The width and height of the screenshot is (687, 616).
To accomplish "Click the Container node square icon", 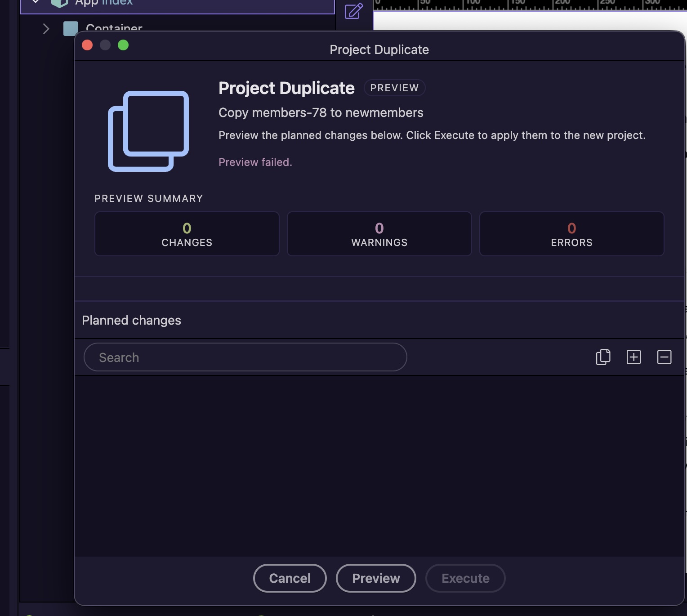I will click(x=71, y=28).
